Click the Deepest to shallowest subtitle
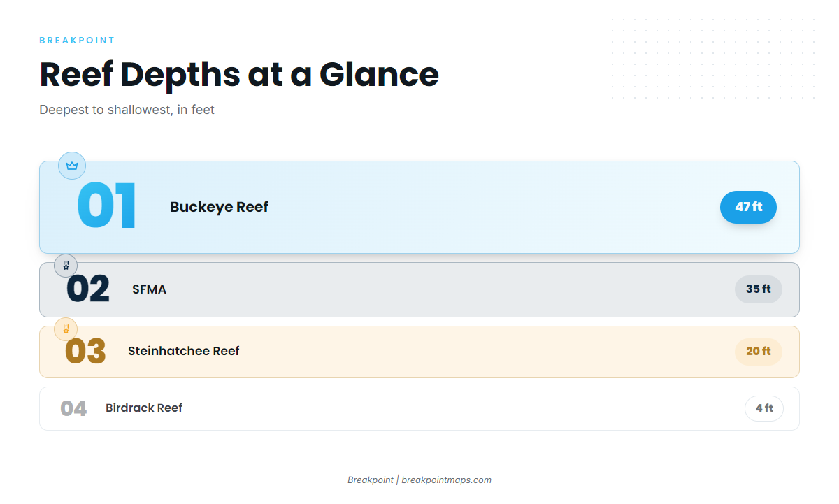Screen dimensions: 839x504 [127, 110]
